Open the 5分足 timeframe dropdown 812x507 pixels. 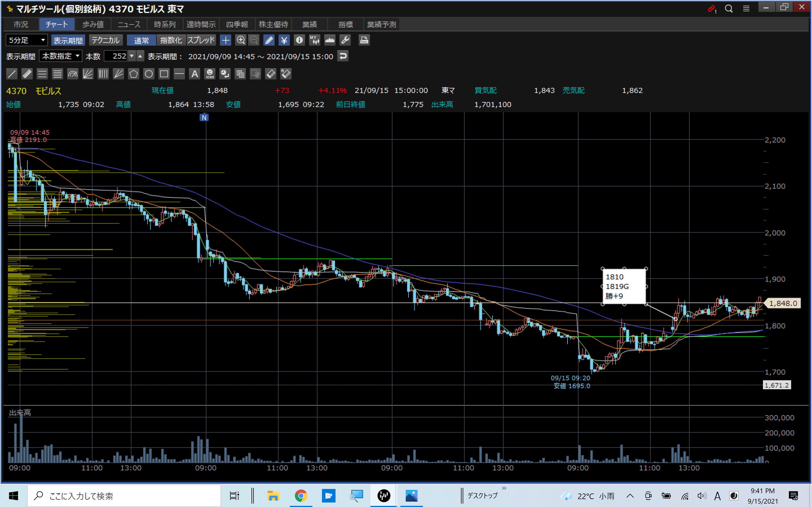27,40
